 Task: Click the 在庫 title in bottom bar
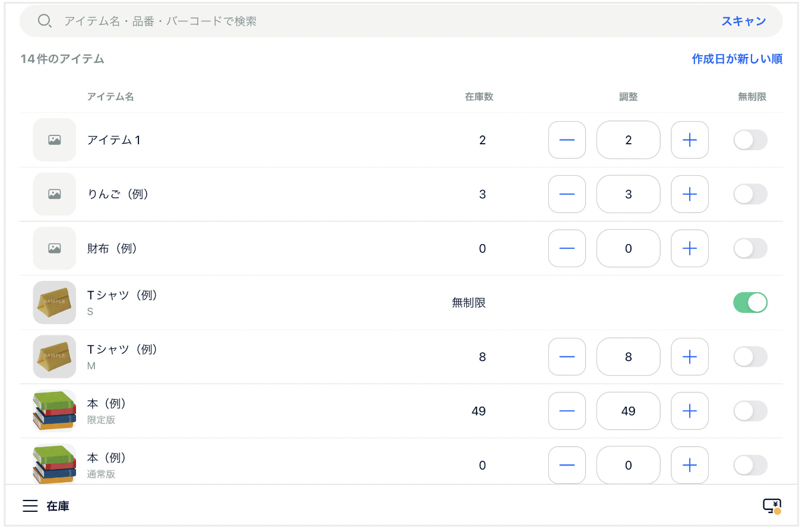[x=58, y=506]
